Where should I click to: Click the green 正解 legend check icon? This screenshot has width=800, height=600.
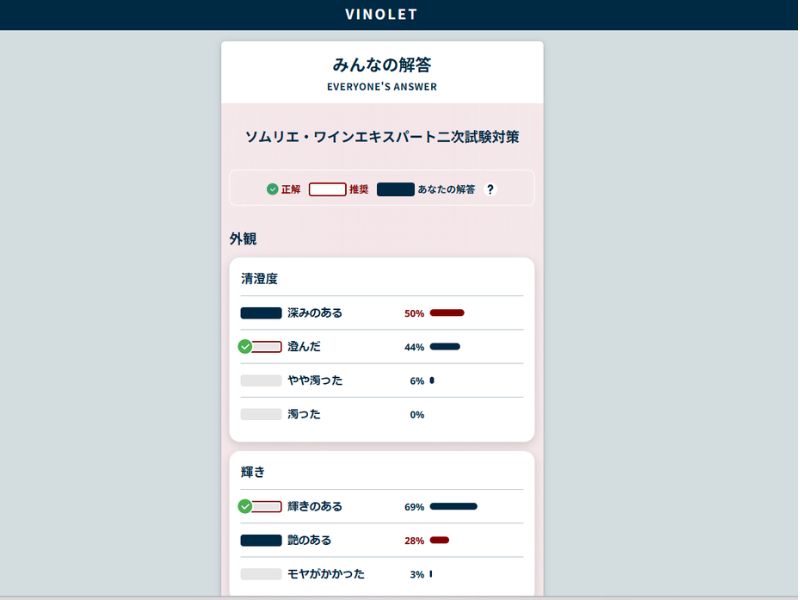[x=272, y=189]
